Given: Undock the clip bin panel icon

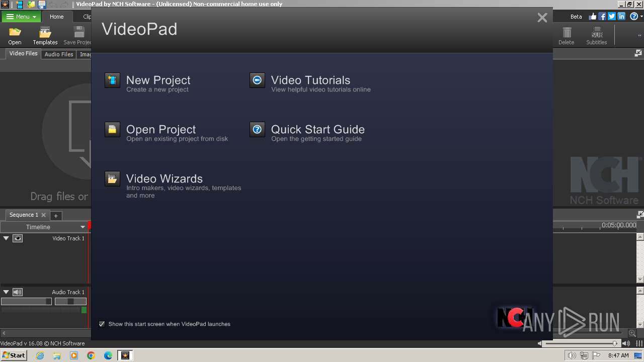Looking at the screenshot, I should pyautogui.click(x=638, y=53).
